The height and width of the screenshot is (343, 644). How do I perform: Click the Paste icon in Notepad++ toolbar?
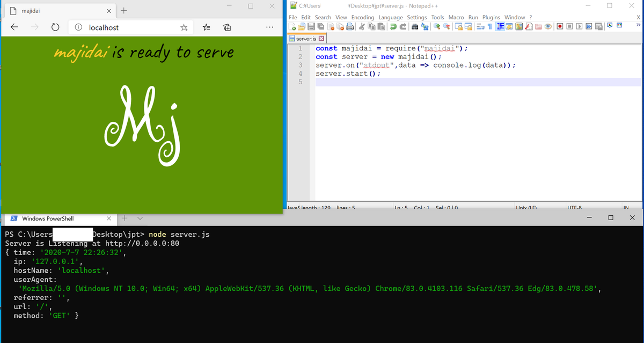click(381, 26)
